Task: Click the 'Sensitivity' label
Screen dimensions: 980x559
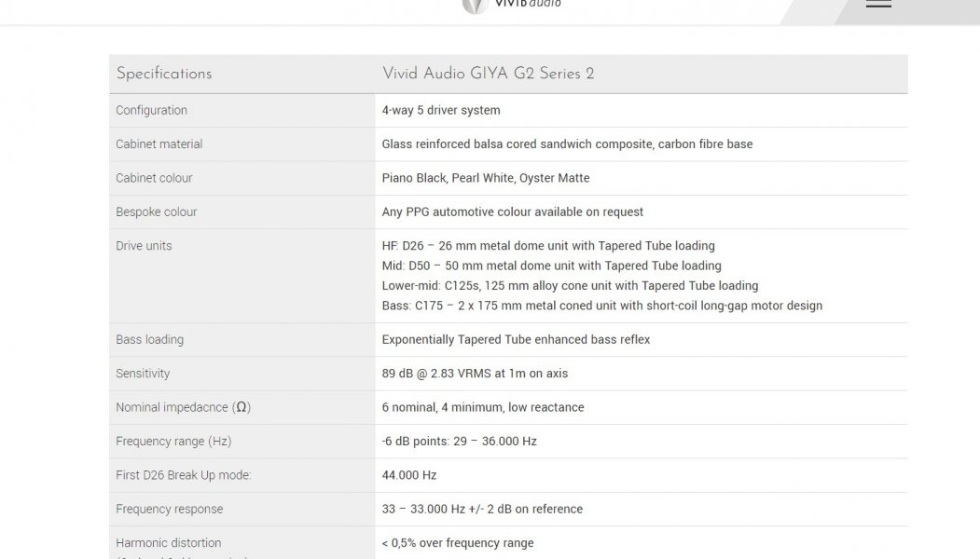Action: (x=143, y=374)
